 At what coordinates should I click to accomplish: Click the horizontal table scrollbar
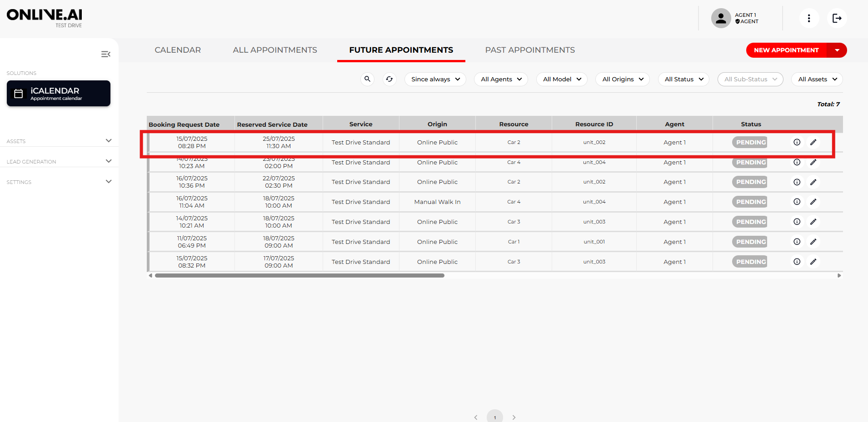pyautogui.click(x=299, y=275)
